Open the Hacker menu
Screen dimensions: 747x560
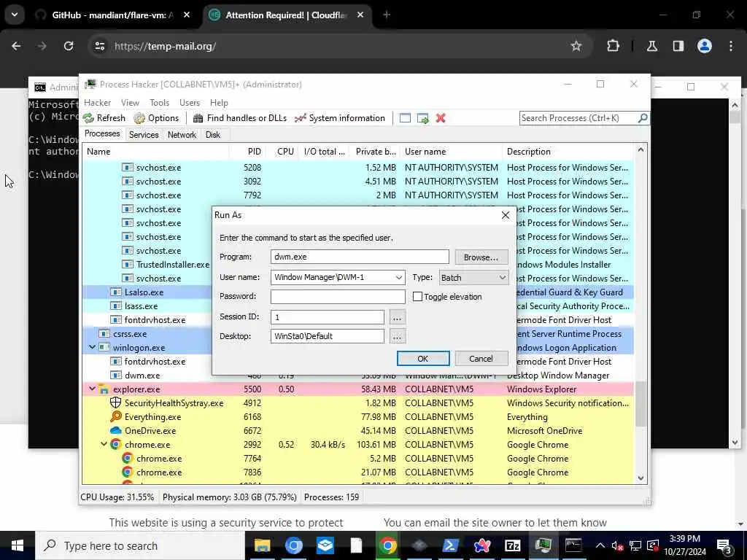point(97,102)
